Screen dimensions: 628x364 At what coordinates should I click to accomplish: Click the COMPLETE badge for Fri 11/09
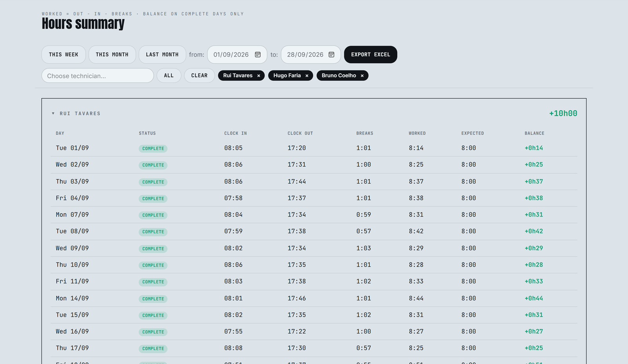(x=153, y=282)
